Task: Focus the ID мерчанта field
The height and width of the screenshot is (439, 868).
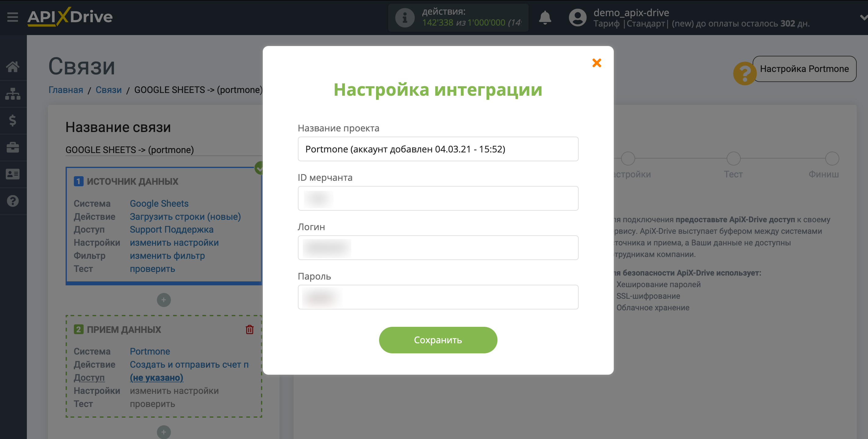Action: [438, 198]
